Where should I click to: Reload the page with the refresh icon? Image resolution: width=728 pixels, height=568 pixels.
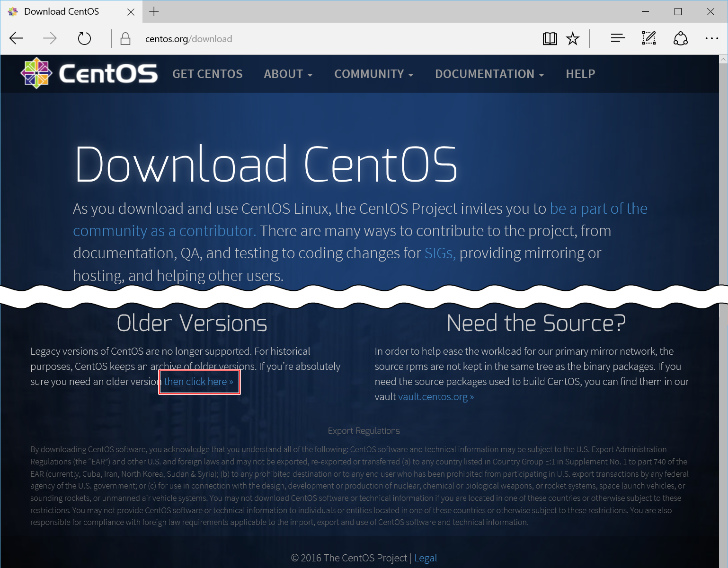click(x=84, y=38)
